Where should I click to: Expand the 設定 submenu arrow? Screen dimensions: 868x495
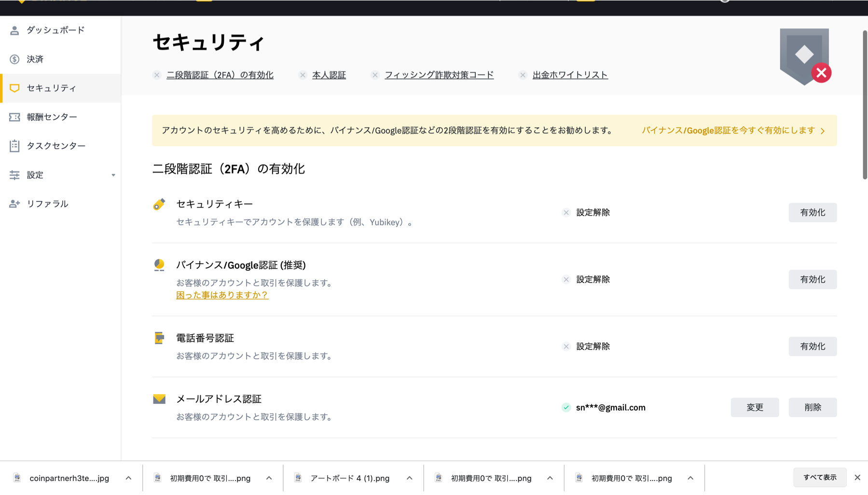[x=113, y=175]
